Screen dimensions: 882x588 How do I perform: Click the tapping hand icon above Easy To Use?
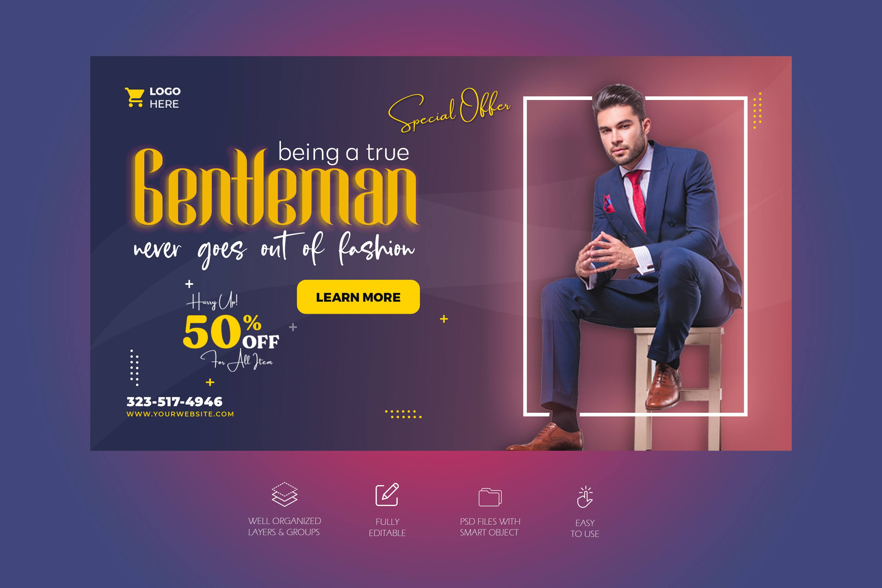[x=585, y=497]
